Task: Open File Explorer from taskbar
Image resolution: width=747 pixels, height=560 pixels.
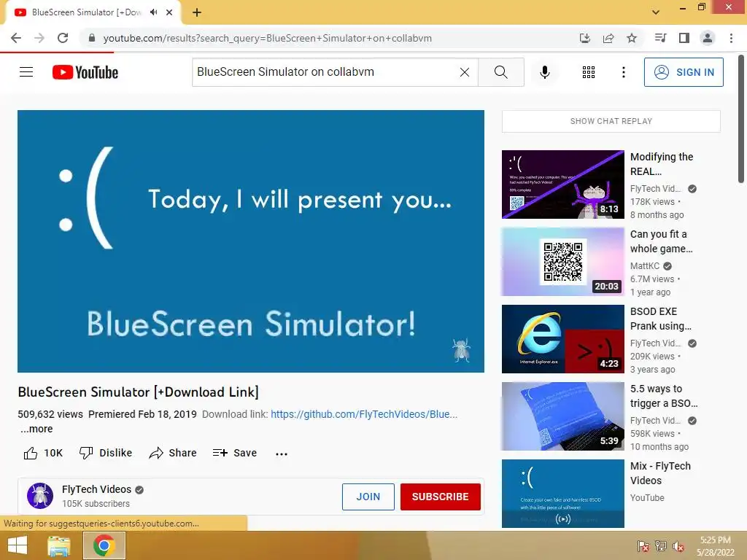Action: coord(59,545)
